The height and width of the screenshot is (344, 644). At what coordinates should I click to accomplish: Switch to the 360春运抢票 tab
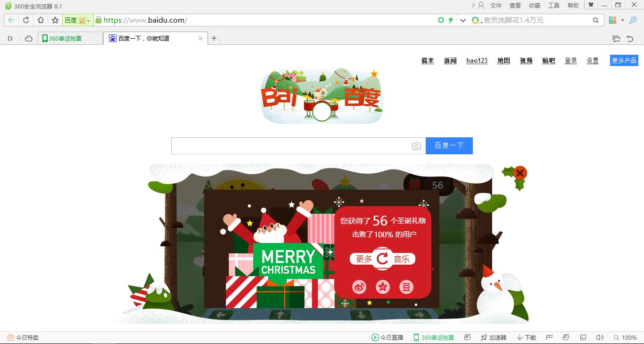(x=71, y=39)
